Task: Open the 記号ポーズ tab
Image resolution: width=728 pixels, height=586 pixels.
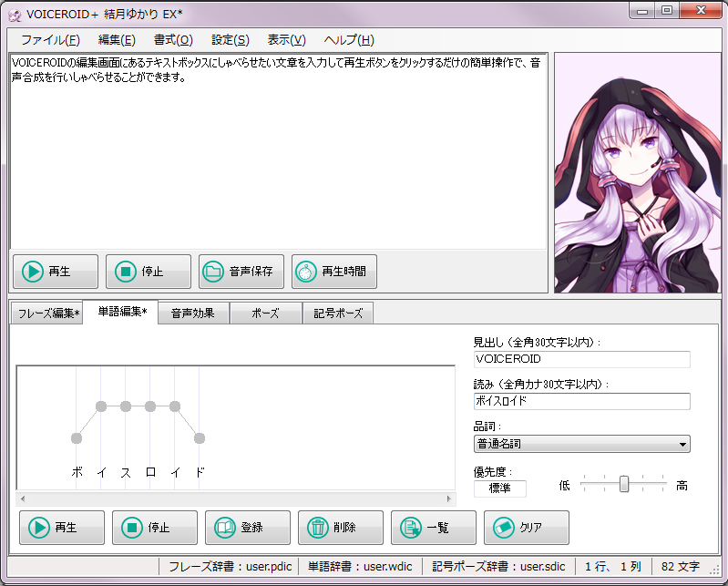Action: pyautogui.click(x=337, y=314)
